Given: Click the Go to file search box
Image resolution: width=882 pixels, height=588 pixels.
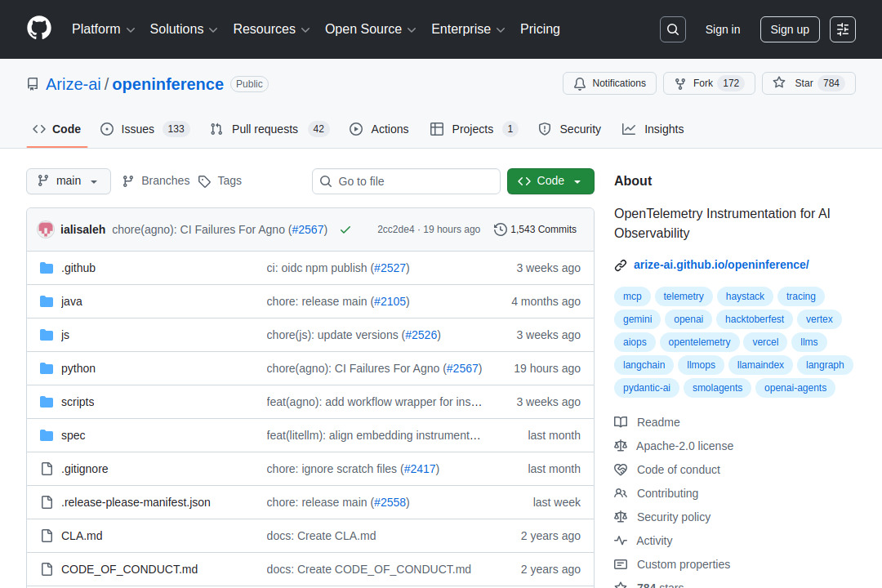Looking at the screenshot, I should 406,181.
